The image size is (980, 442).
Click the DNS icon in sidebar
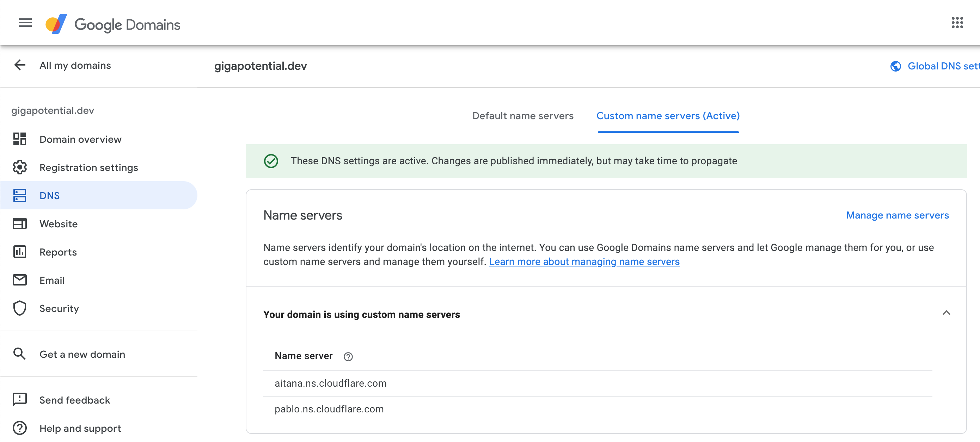pyautogui.click(x=21, y=196)
